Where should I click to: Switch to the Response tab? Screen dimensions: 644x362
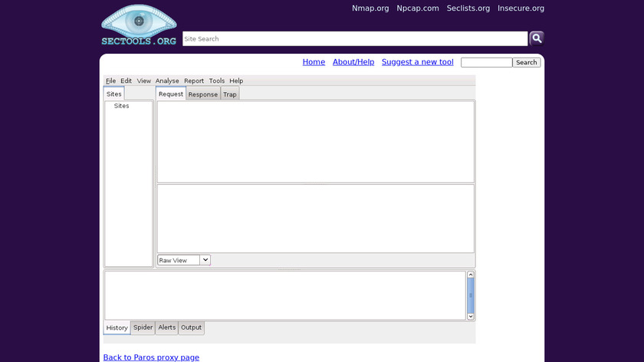[x=203, y=94]
